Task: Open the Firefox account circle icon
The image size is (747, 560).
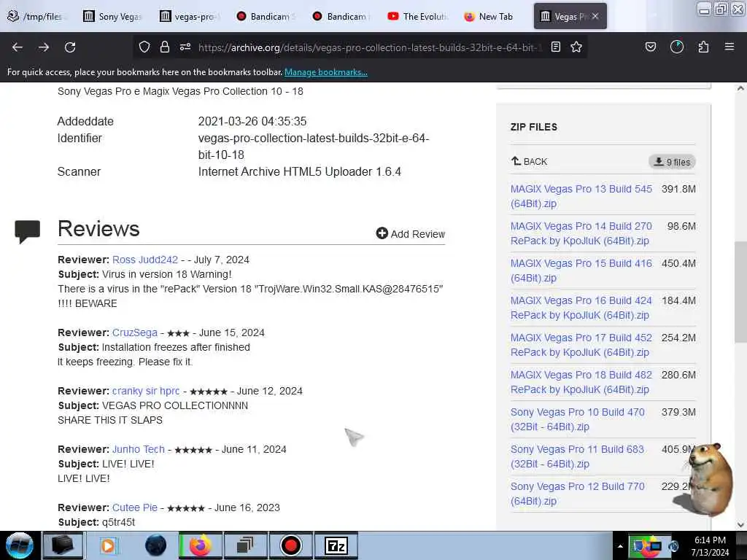Action: coord(677,47)
